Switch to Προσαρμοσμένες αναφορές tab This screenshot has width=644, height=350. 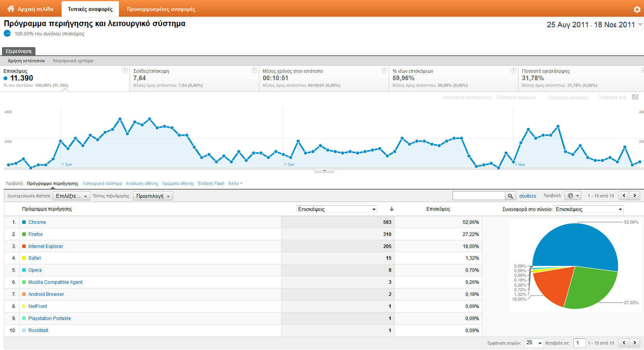tap(161, 9)
